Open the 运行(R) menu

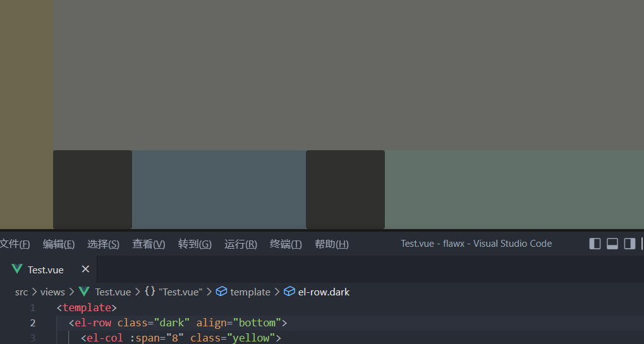241,244
